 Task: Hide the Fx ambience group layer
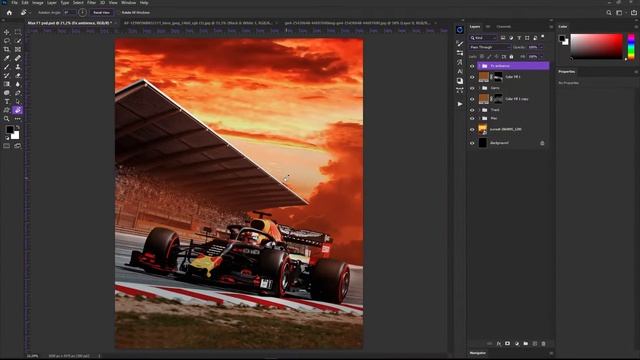pos(472,66)
